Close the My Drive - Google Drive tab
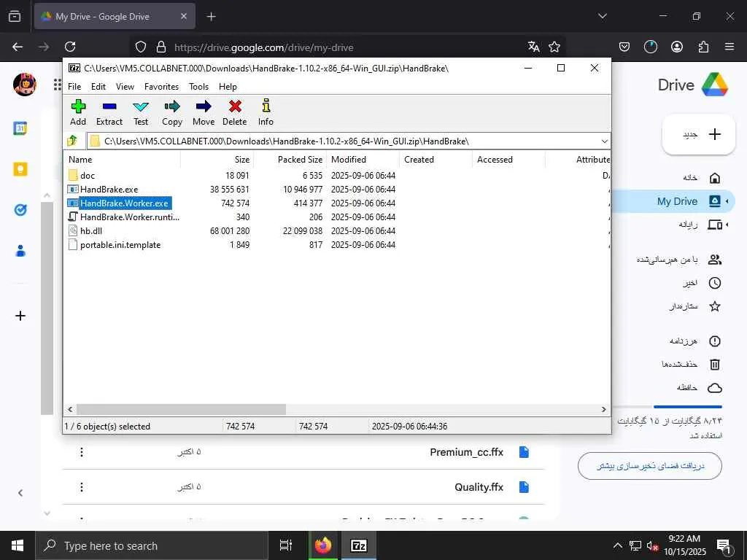Screen dimensions: 747x560 [184, 16]
